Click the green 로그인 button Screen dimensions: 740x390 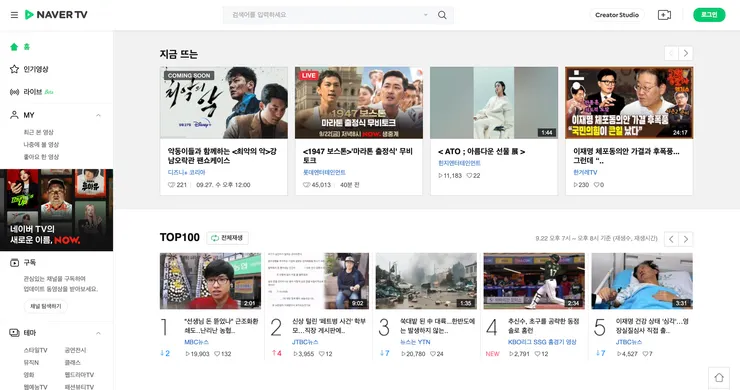click(x=709, y=15)
